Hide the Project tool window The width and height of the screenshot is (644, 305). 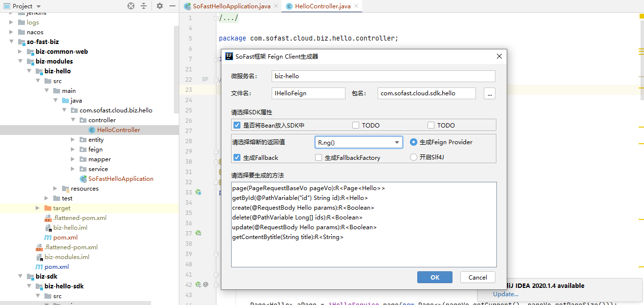tap(172, 6)
